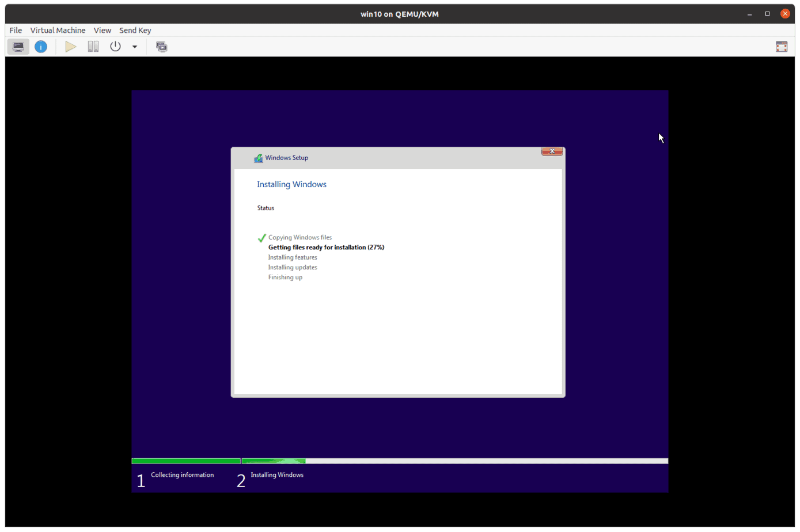Show virtual hardware details
This screenshot has width=800, height=532.
click(41, 47)
